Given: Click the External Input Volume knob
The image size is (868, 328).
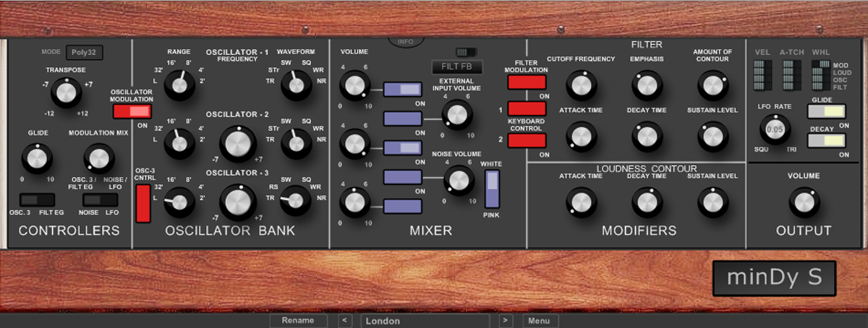Looking at the screenshot, I should pos(457,114).
